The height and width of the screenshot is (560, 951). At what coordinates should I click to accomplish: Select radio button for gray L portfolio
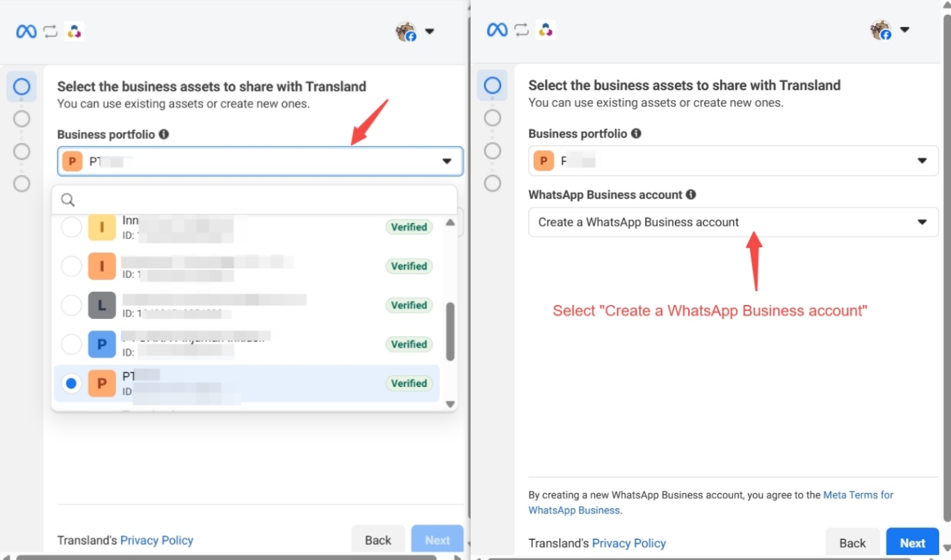(72, 305)
